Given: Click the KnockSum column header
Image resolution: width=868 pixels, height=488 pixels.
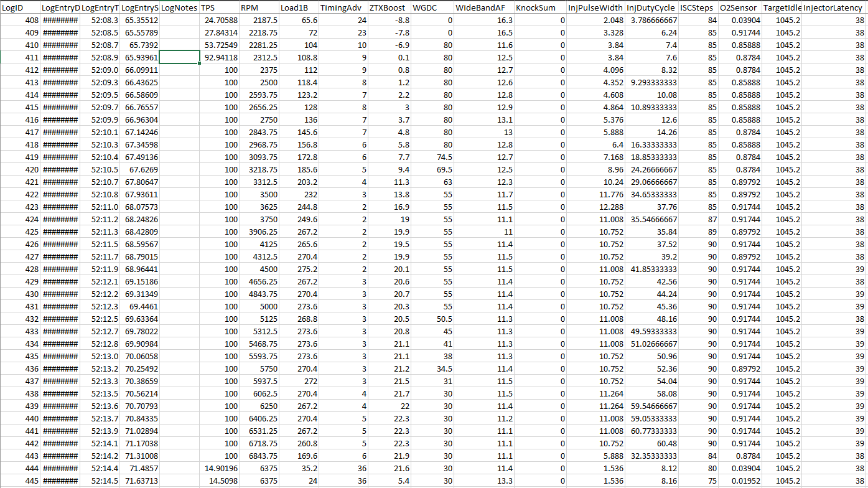Looking at the screenshot, I should coord(539,8).
